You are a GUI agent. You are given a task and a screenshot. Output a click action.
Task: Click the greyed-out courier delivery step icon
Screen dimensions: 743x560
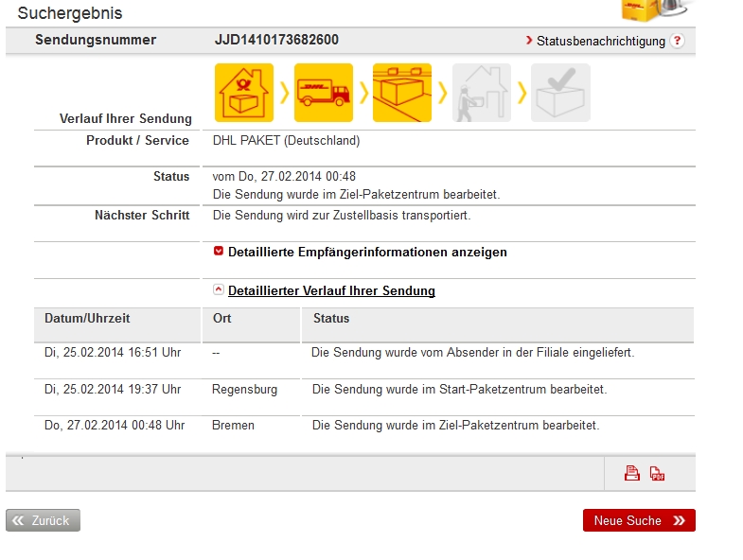[x=481, y=93]
